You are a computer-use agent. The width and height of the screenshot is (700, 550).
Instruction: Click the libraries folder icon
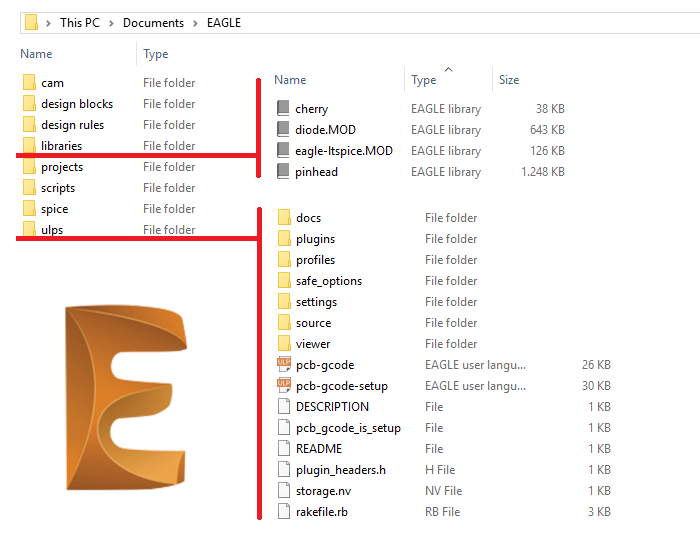(x=29, y=145)
